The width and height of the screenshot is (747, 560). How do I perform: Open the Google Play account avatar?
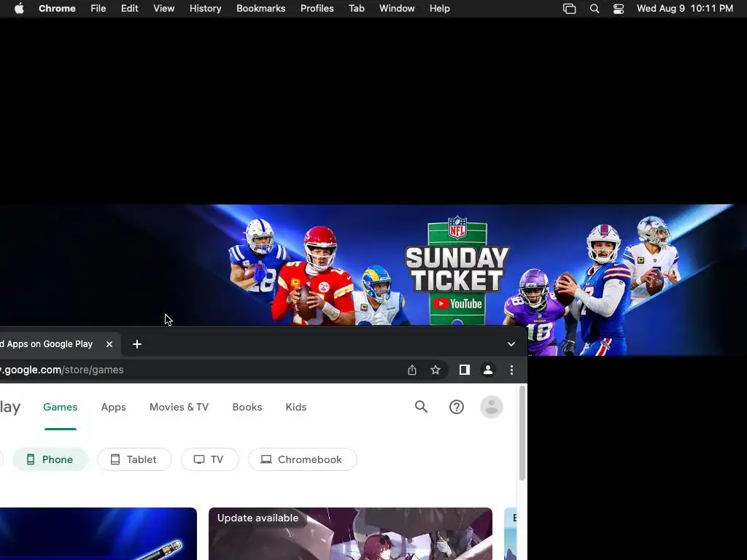pyautogui.click(x=492, y=407)
